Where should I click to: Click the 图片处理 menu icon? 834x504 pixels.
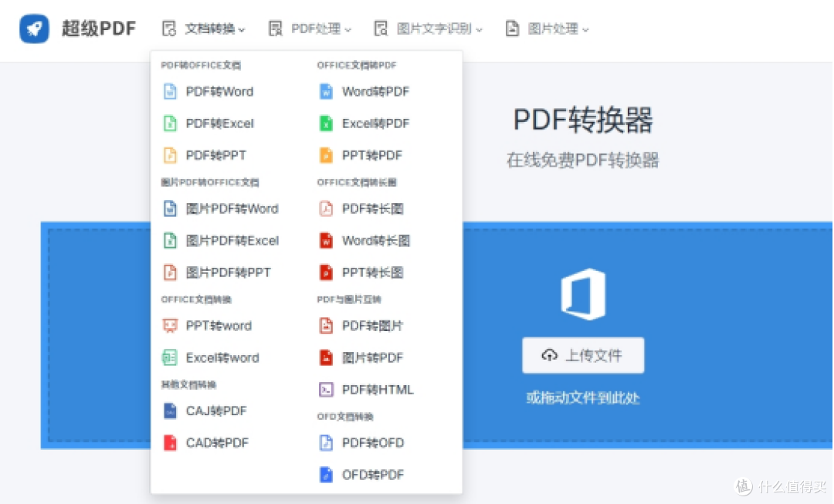pyautogui.click(x=512, y=29)
